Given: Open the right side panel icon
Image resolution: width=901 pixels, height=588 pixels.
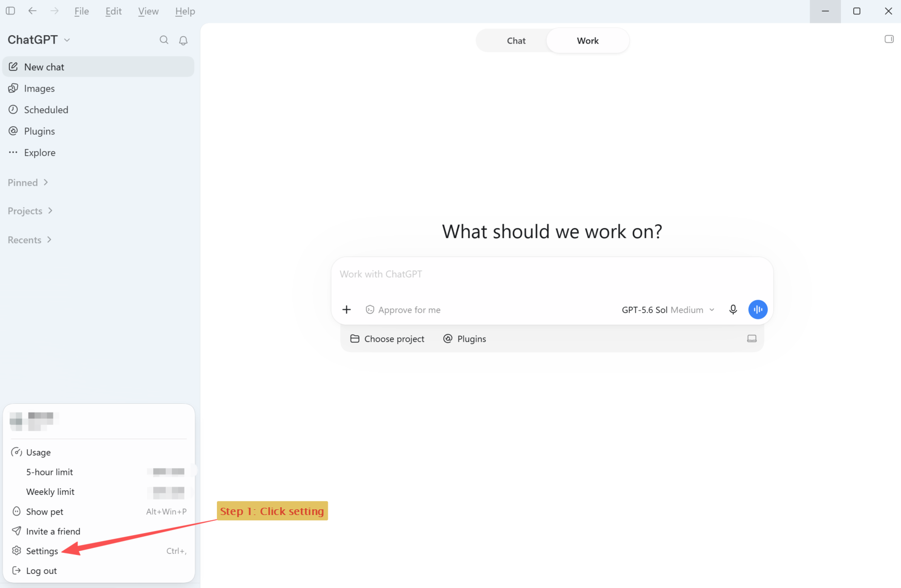Looking at the screenshot, I should tap(889, 39).
